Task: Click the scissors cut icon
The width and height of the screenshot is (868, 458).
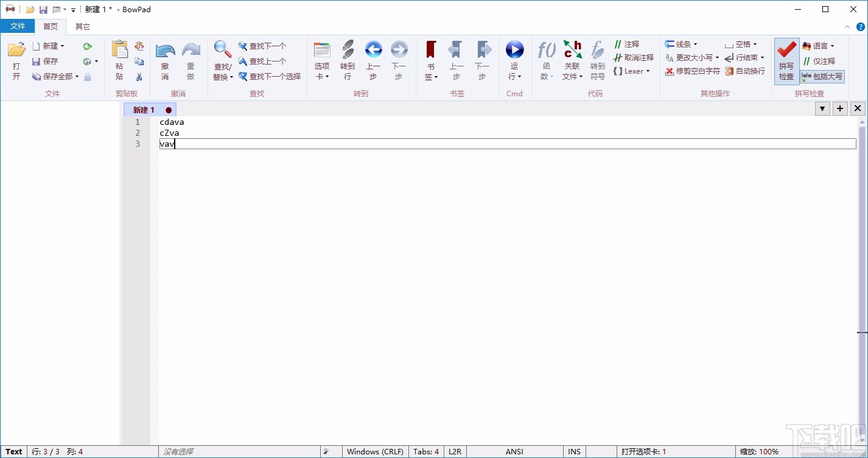Action: (x=139, y=77)
